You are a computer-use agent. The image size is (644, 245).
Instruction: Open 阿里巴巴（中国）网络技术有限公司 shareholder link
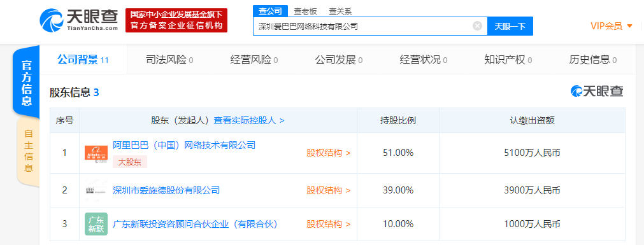[x=184, y=145]
